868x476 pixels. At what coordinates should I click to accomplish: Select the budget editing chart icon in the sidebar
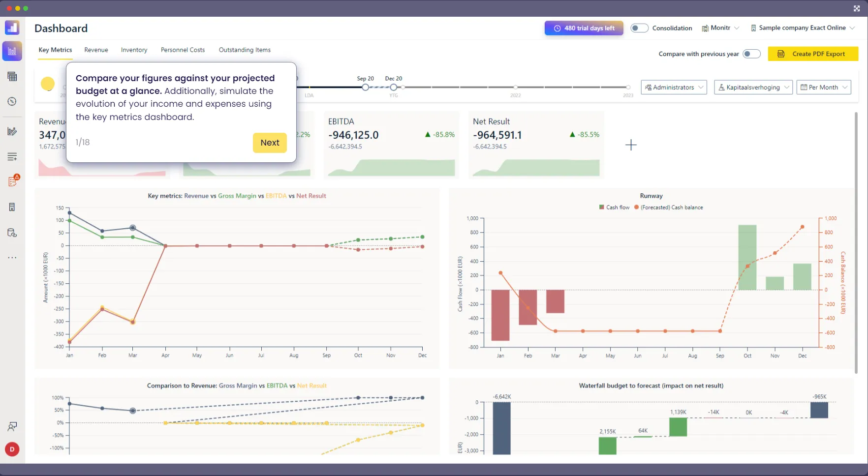12,131
